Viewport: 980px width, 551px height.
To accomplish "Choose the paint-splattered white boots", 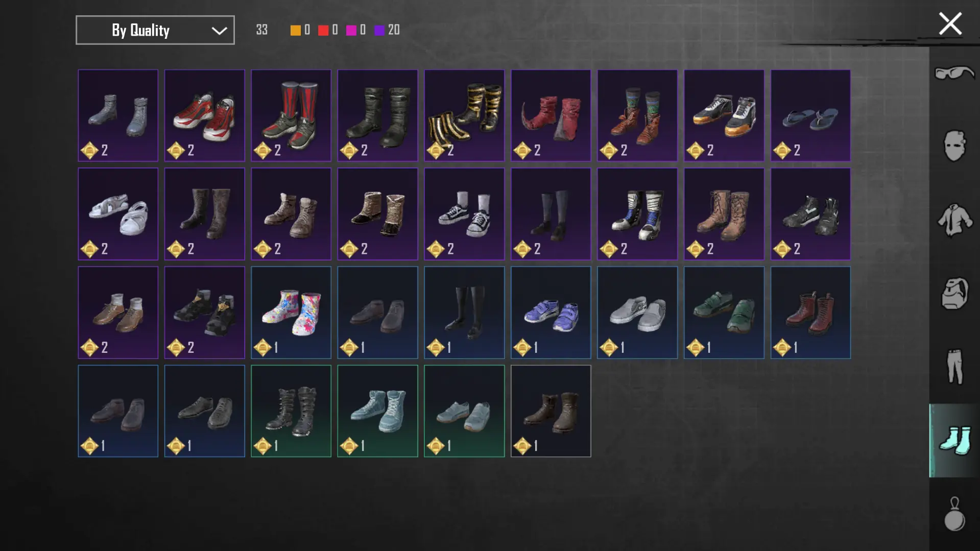I will tap(291, 313).
